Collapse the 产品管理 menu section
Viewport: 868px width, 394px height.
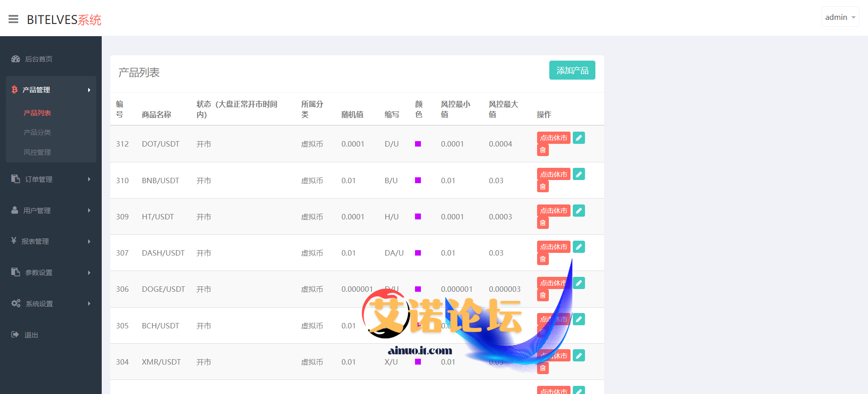(51, 90)
